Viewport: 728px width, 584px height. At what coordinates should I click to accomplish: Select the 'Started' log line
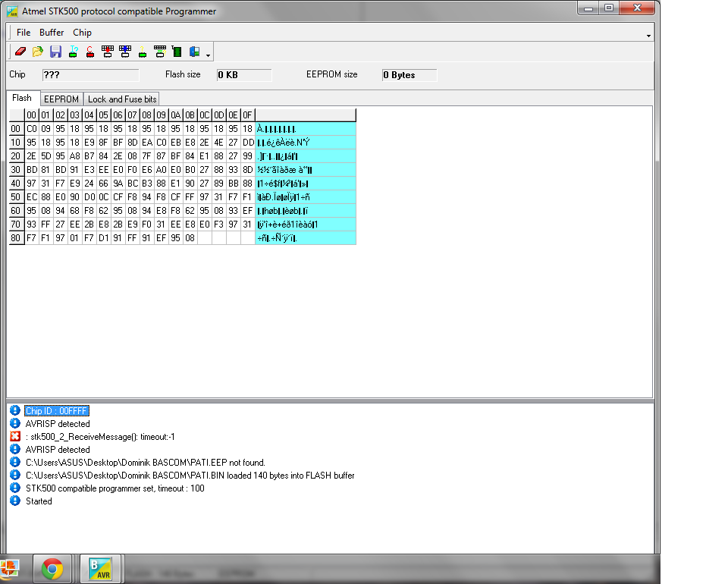[x=39, y=501]
